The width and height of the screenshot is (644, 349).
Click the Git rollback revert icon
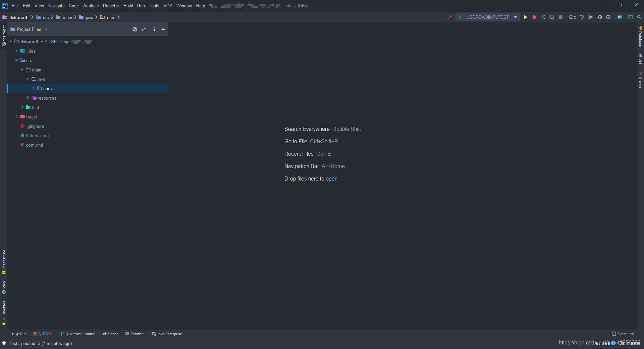[x=608, y=17]
